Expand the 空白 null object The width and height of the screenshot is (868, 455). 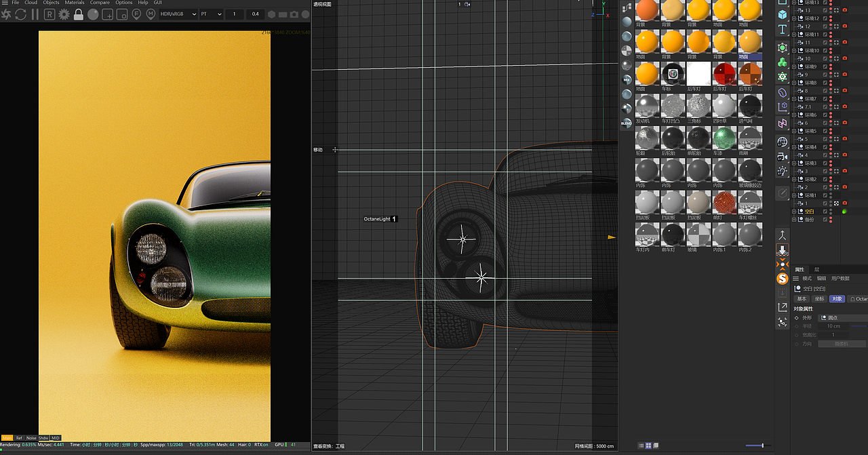[794, 212]
